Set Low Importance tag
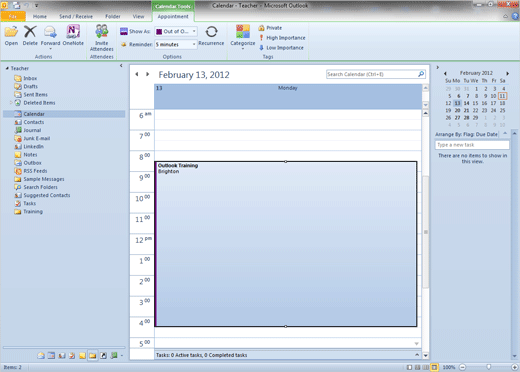Screen dimensions: 520x372 281,48
